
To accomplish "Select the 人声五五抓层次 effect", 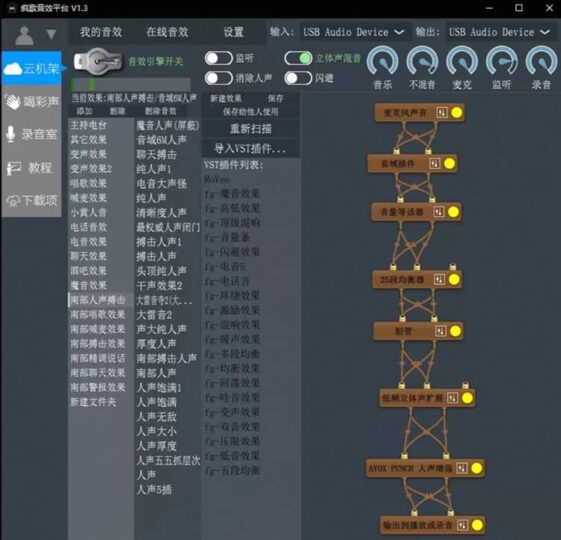I will pyautogui.click(x=168, y=460).
